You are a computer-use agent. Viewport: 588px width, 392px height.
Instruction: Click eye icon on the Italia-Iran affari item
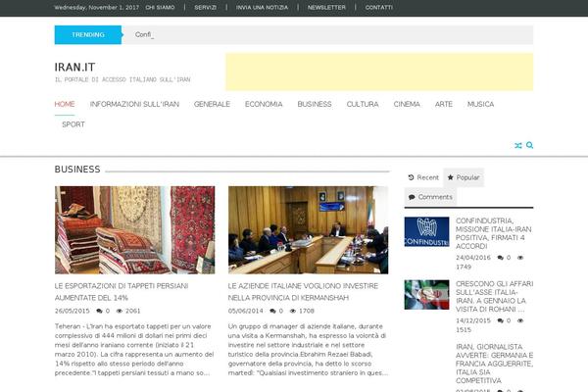click(520, 320)
